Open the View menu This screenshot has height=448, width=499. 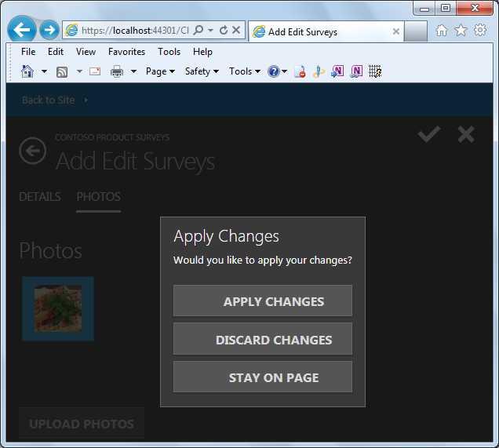coord(86,52)
